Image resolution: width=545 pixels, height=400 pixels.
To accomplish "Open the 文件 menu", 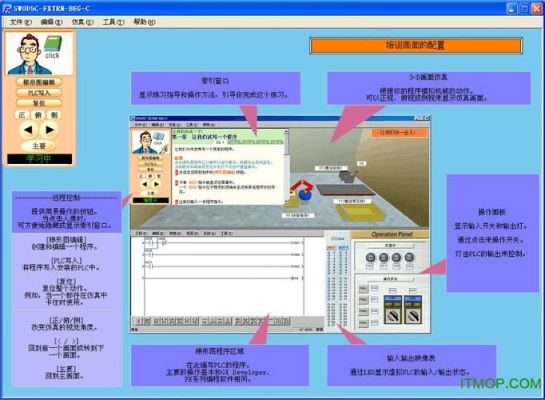I will click(x=21, y=22).
